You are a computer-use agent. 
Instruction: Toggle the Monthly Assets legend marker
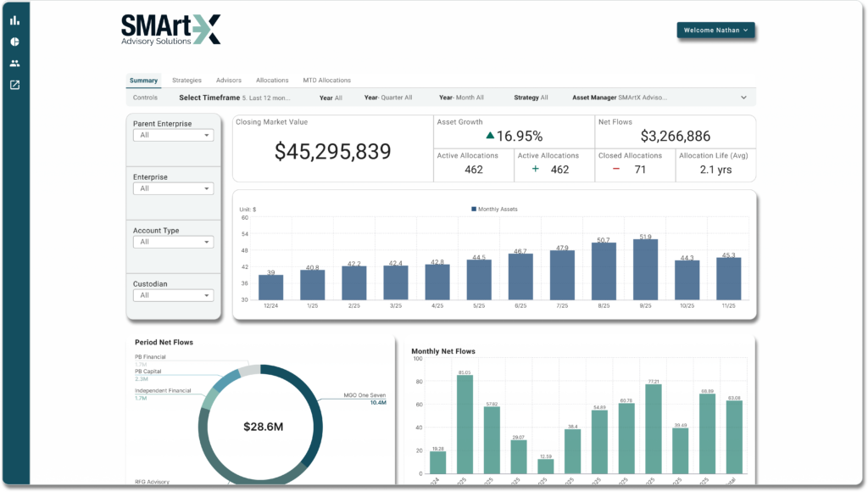(x=473, y=209)
